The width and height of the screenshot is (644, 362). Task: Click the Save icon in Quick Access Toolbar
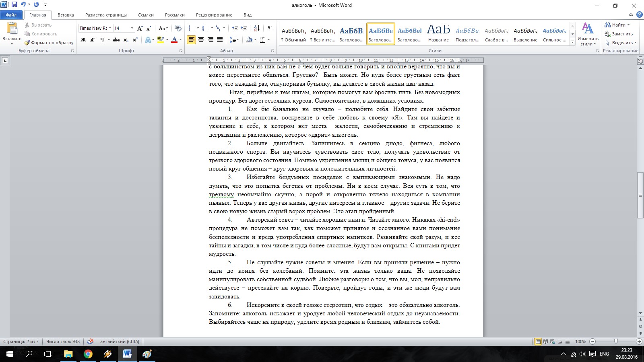(x=14, y=5)
